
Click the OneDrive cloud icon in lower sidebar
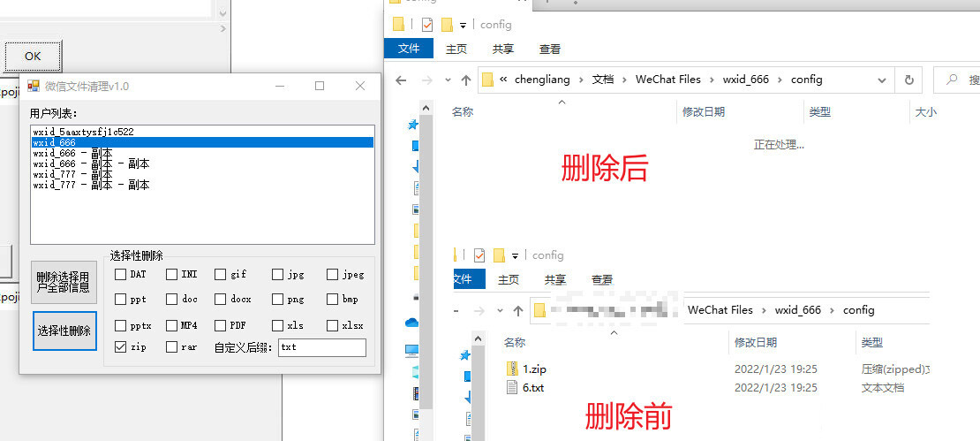pos(412,323)
